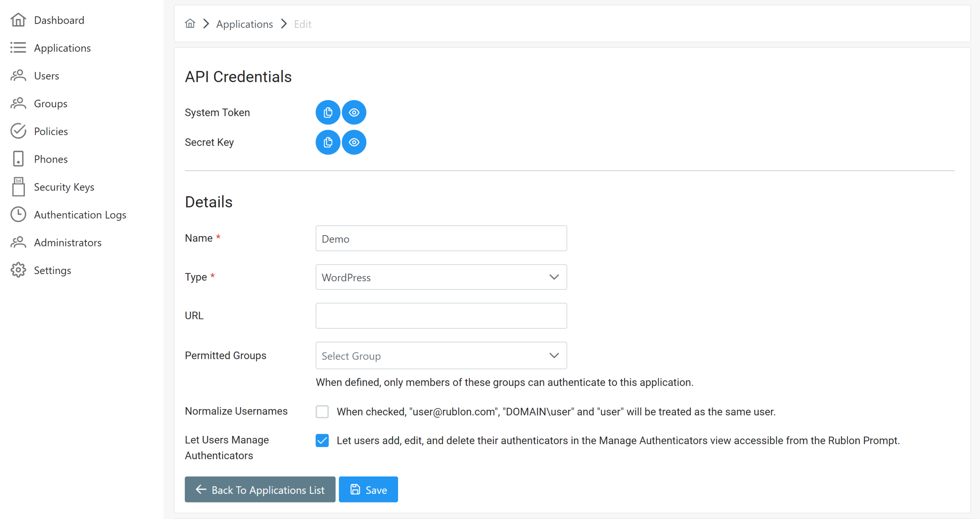Screen dimensions: 980x519
Task: Open Policies checkmark icon in sidebar
Action: 18,131
